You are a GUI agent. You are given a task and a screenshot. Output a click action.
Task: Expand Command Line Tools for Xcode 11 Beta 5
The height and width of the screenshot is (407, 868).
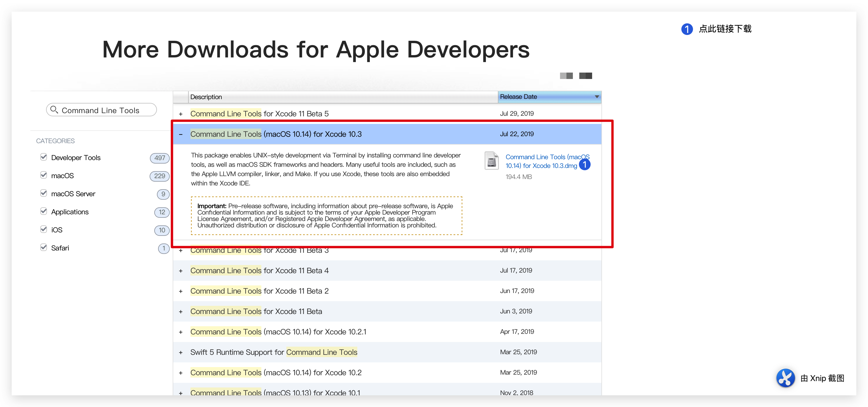(181, 114)
